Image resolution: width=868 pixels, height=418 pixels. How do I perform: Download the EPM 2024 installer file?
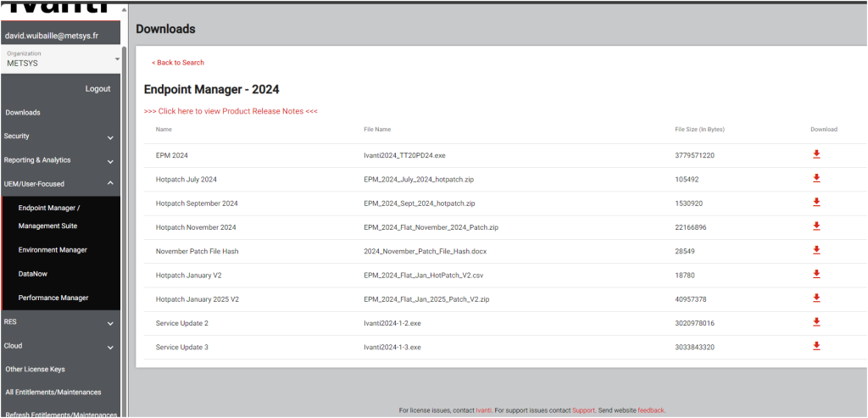point(816,154)
